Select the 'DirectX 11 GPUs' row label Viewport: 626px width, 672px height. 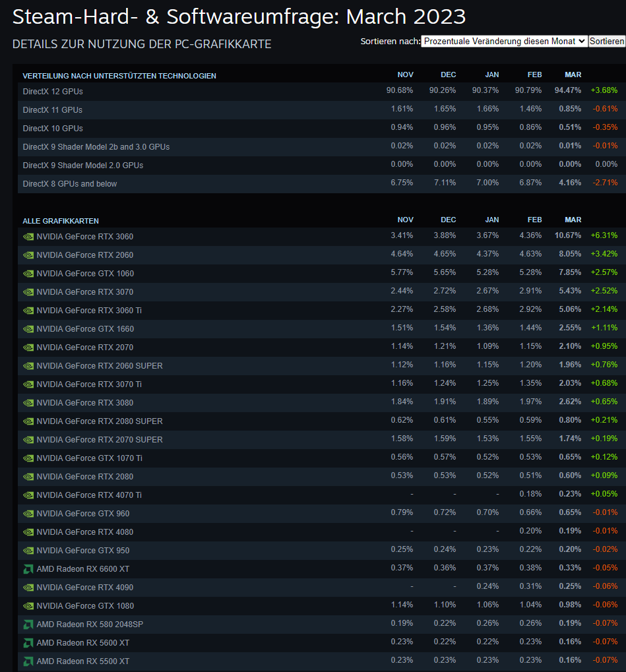tap(52, 109)
